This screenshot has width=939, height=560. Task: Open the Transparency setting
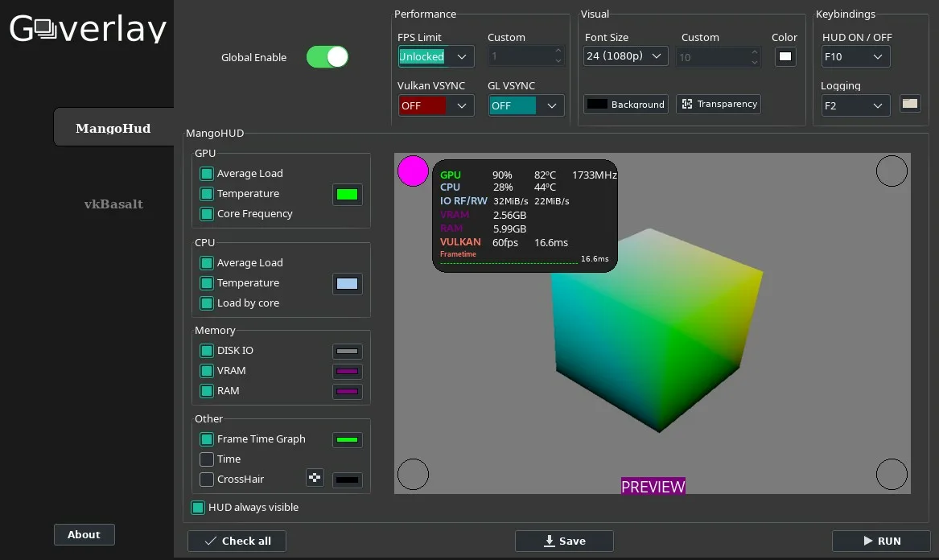point(718,105)
